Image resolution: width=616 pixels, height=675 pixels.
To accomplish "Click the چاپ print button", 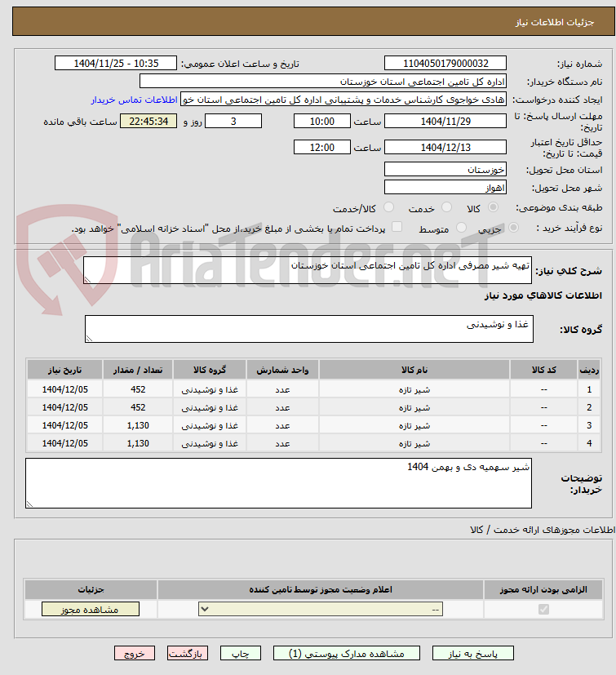I will 240,654.
